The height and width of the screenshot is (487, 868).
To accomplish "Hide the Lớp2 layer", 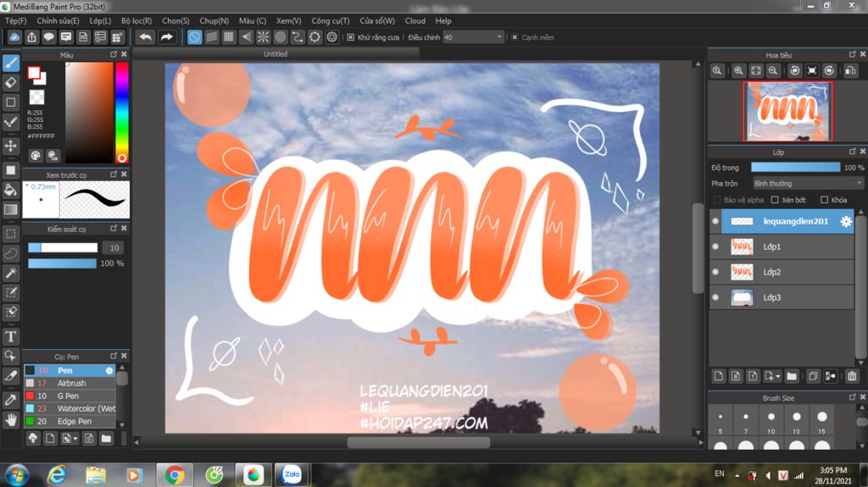I will click(715, 272).
